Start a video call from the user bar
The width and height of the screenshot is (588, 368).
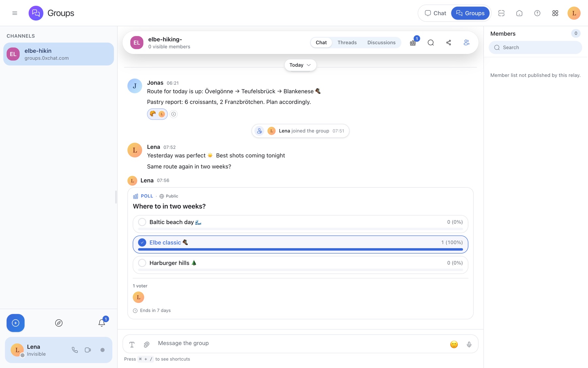tap(88, 350)
